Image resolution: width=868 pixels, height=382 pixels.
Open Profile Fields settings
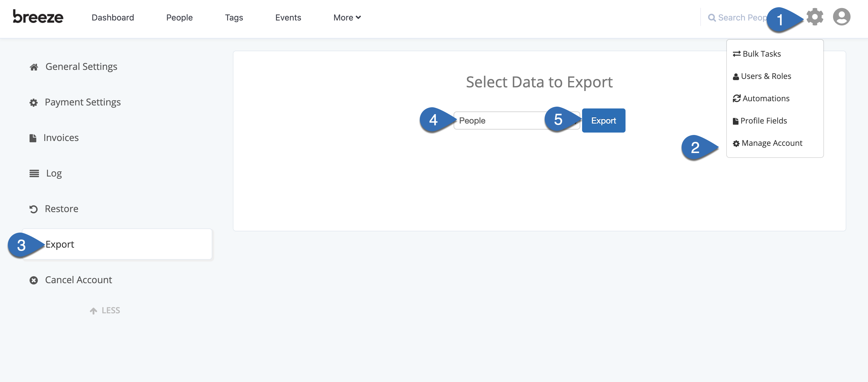click(x=764, y=121)
